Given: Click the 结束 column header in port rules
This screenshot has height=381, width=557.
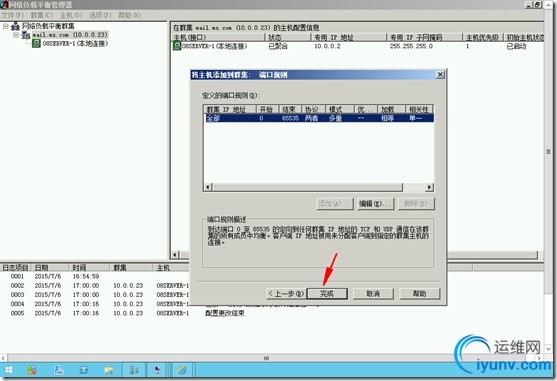Looking at the screenshot, I should click(290, 109).
